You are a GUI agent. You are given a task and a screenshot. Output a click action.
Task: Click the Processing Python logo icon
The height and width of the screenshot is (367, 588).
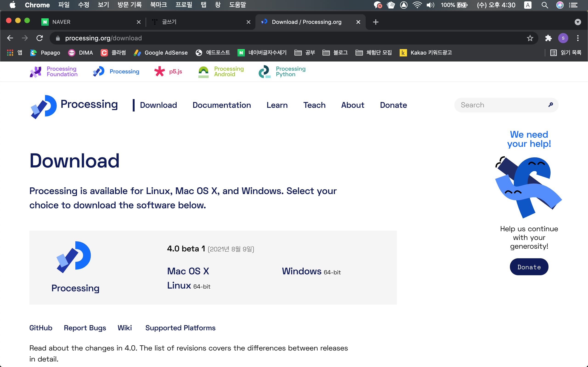265,72
